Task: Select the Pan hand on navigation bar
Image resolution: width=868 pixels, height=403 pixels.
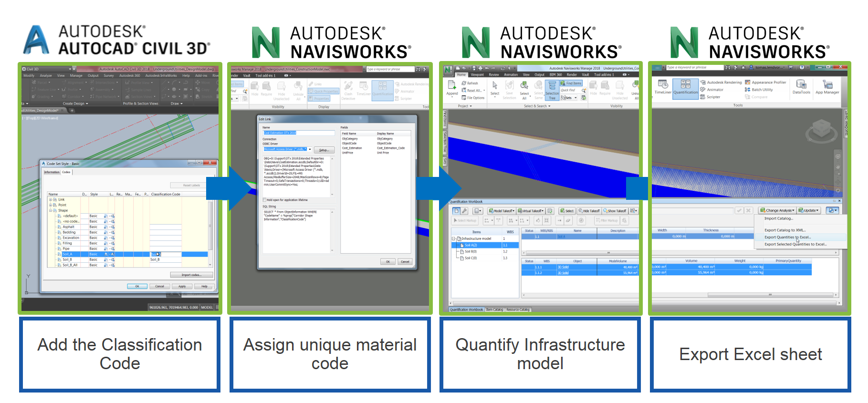Action: 838,167
